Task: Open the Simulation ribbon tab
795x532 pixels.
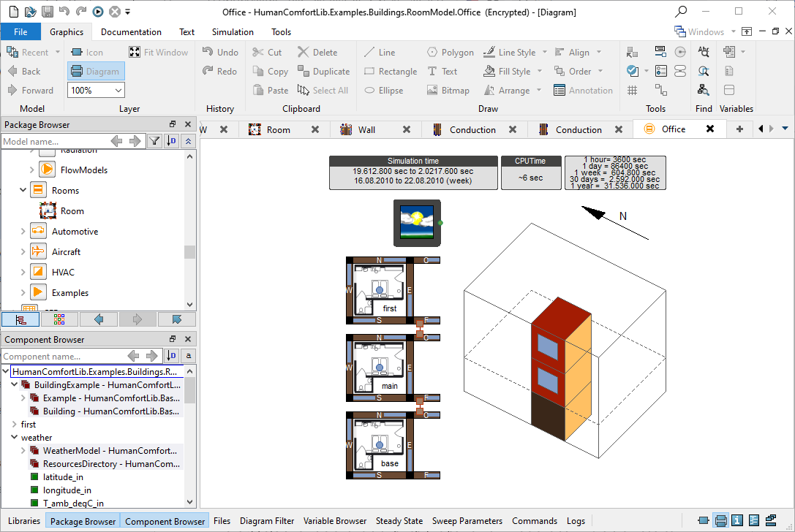Action: coord(233,31)
